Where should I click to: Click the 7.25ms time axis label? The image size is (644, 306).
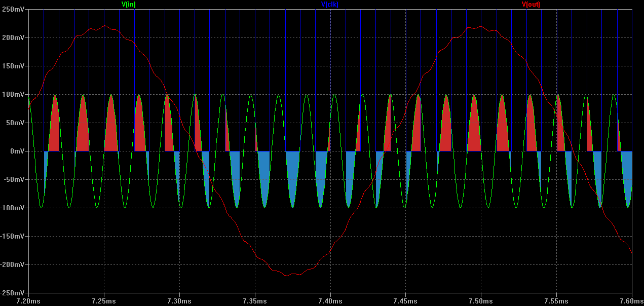(104, 301)
